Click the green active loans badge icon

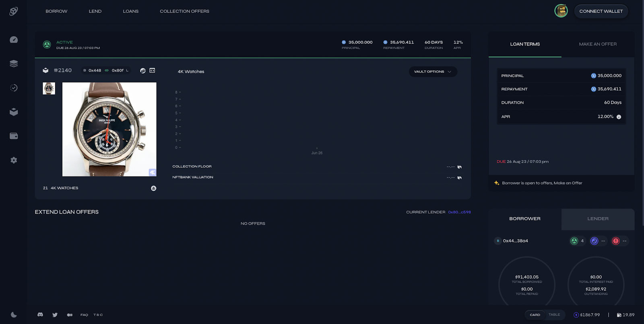point(574,241)
